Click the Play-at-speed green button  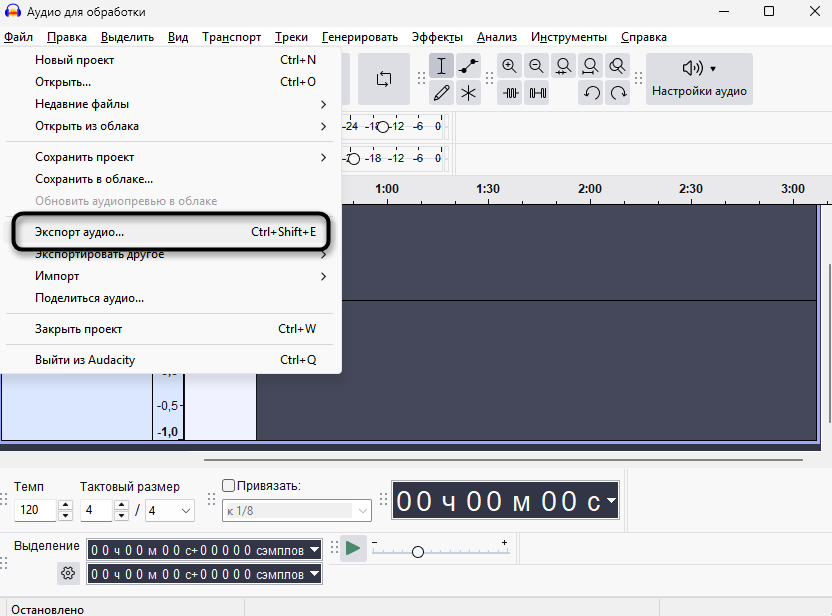353,548
